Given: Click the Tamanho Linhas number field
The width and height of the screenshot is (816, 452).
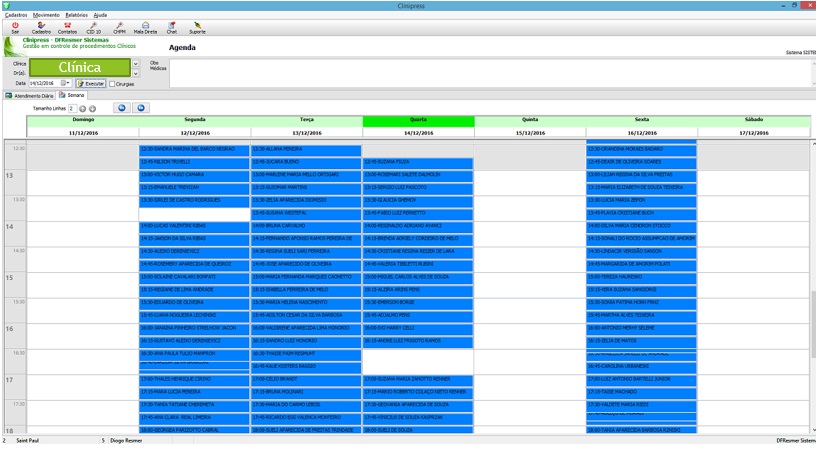Looking at the screenshot, I should coord(71,107).
